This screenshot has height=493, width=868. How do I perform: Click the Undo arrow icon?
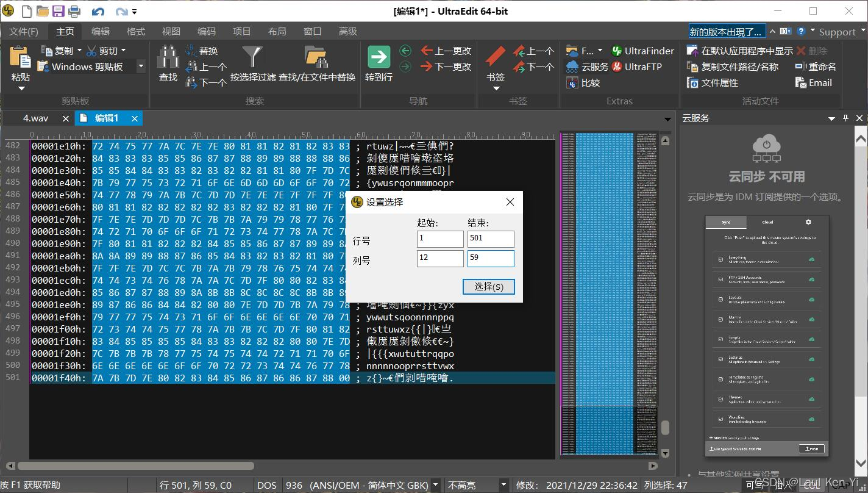(98, 11)
